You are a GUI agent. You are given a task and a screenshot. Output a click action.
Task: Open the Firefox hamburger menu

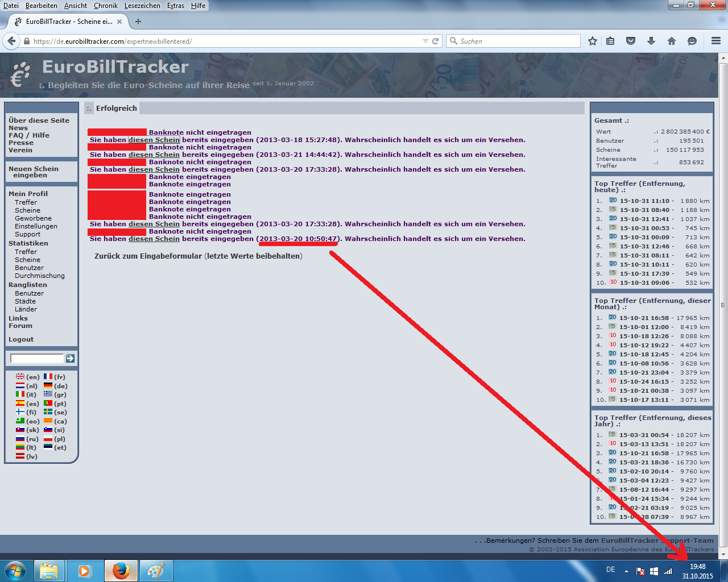[x=716, y=41]
